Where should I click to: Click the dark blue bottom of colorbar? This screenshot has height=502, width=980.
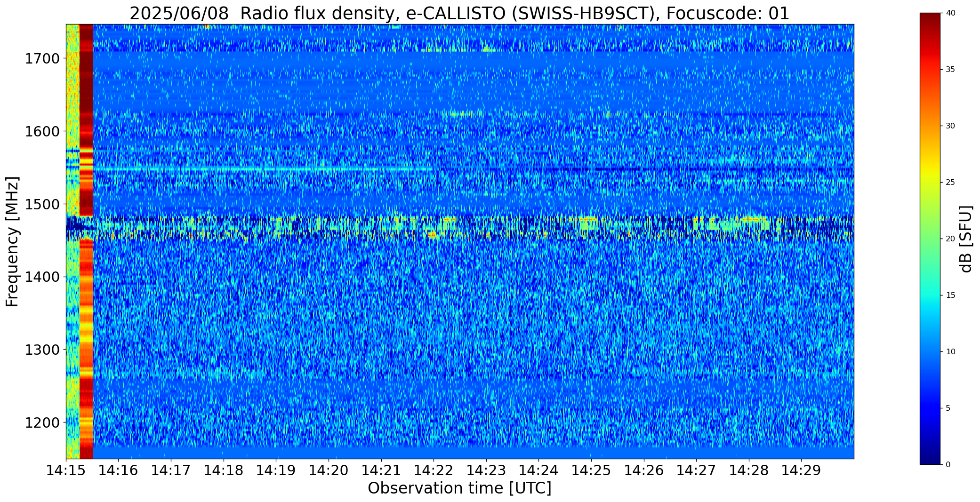931,456
